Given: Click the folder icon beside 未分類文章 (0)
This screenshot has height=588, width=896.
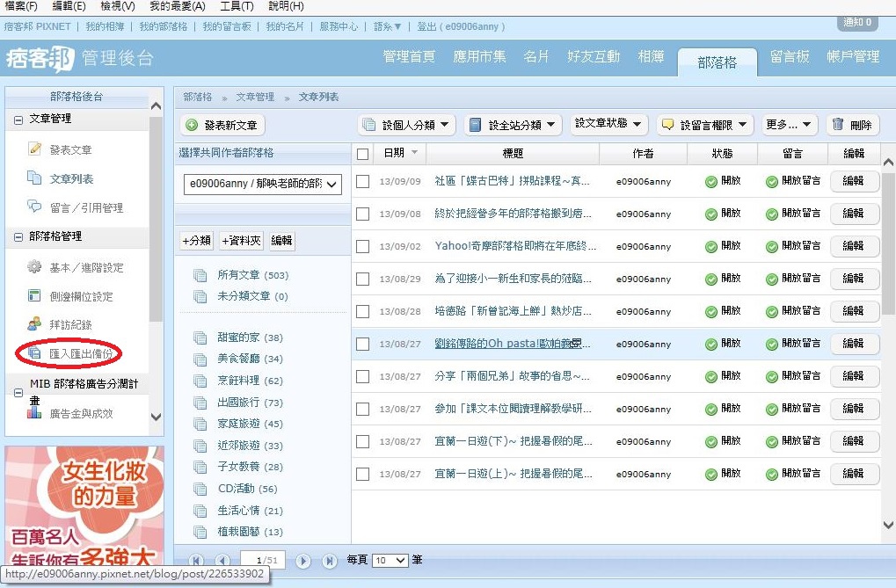Looking at the screenshot, I should tap(200, 296).
